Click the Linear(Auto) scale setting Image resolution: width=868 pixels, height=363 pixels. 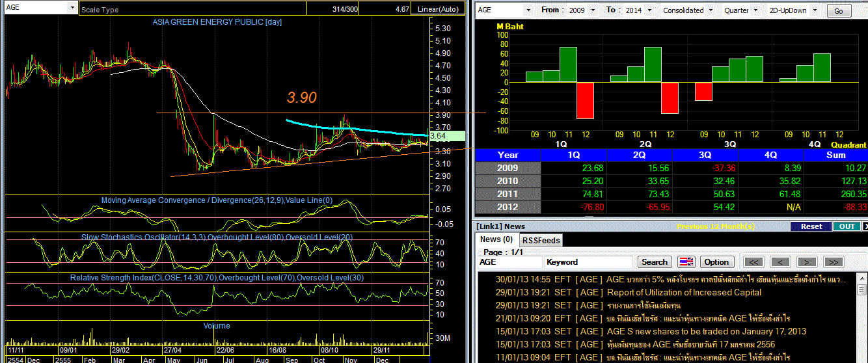438,9
